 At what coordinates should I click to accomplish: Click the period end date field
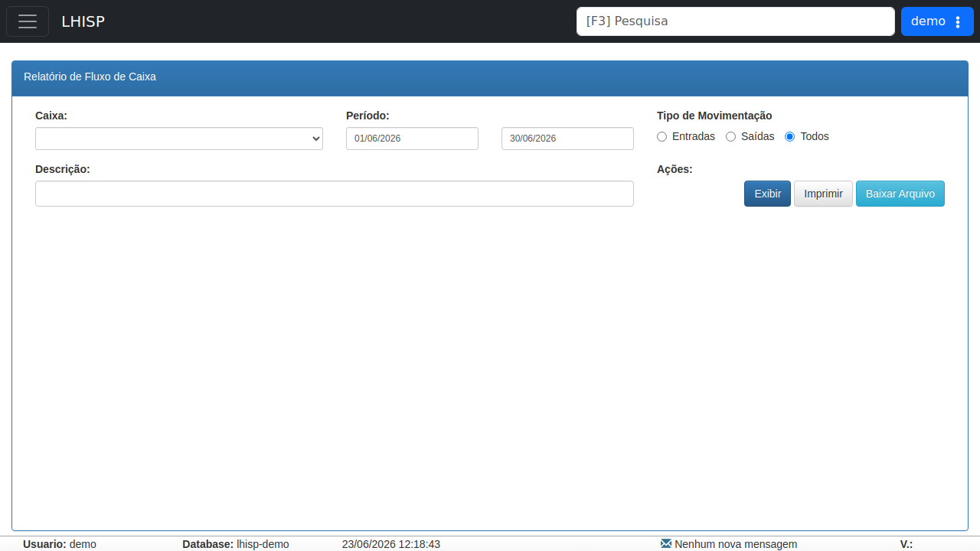click(567, 139)
